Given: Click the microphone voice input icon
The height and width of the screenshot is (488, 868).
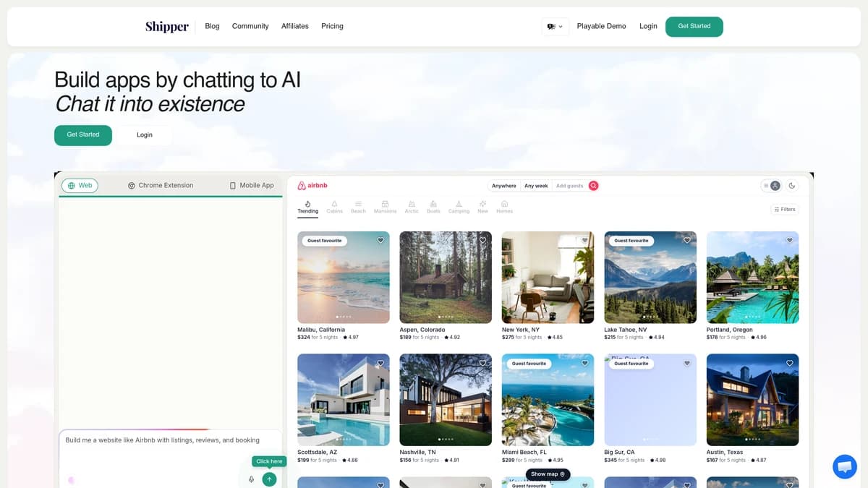Looking at the screenshot, I should coord(251,479).
